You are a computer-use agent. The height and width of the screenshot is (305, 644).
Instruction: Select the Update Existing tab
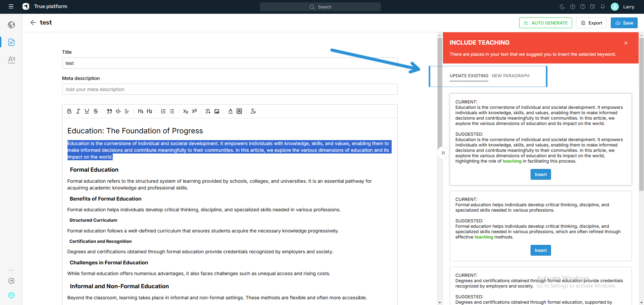coord(469,76)
